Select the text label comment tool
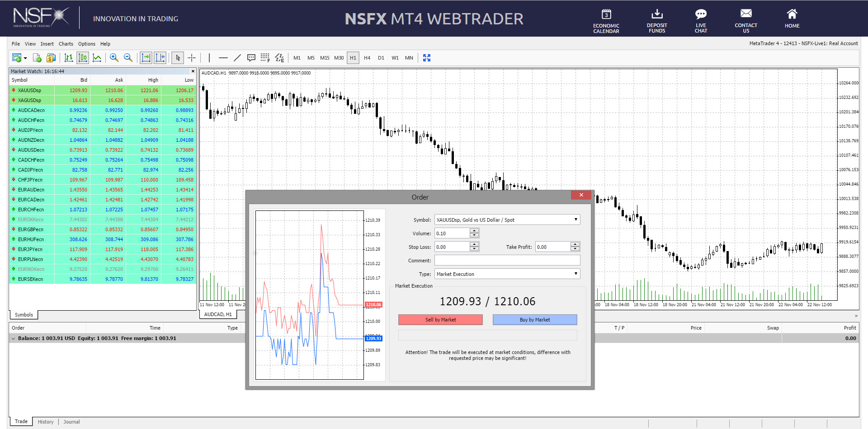 click(x=251, y=58)
